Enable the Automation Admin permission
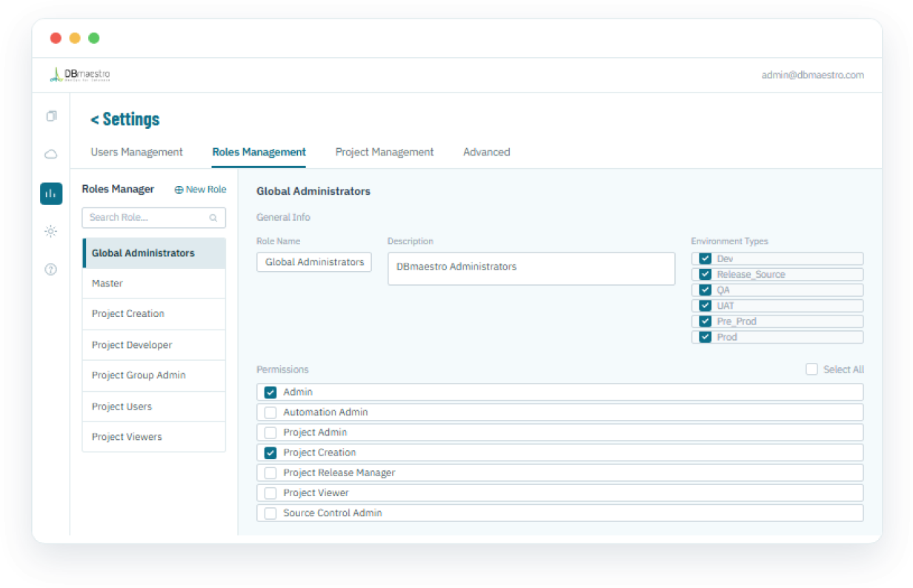This screenshot has width=913, height=588. coord(270,412)
